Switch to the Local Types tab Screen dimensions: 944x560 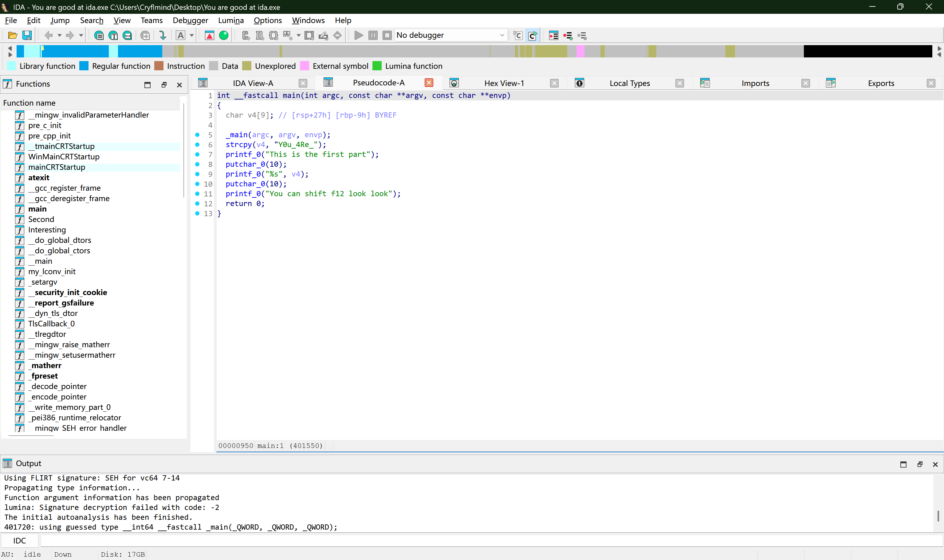click(x=629, y=84)
